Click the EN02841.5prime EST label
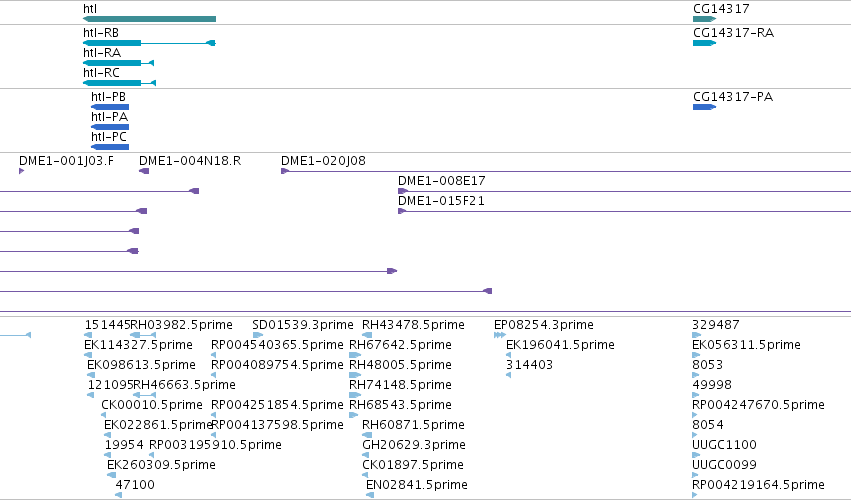 coord(417,485)
